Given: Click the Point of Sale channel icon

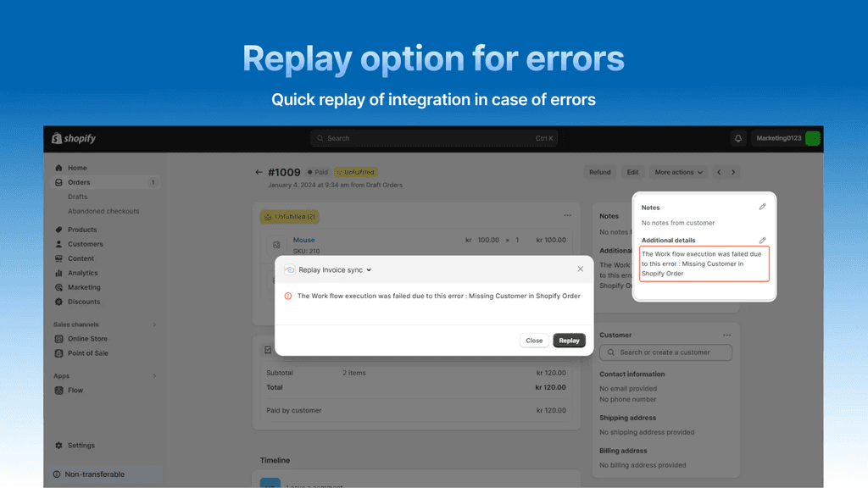Looking at the screenshot, I should tap(59, 352).
